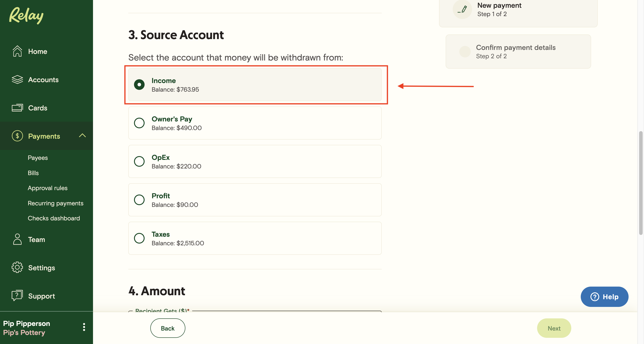Open the Accounts section via layers icon

pos(17,80)
